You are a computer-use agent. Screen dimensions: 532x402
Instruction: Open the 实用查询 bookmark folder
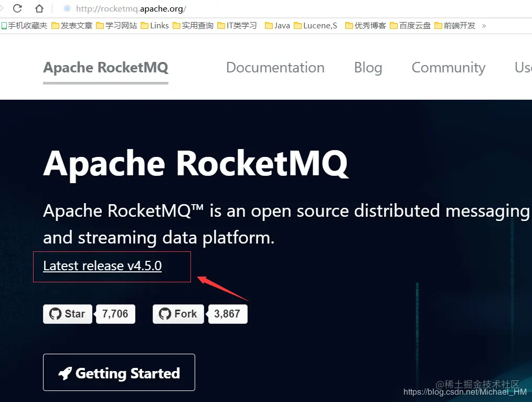tap(193, 26)
